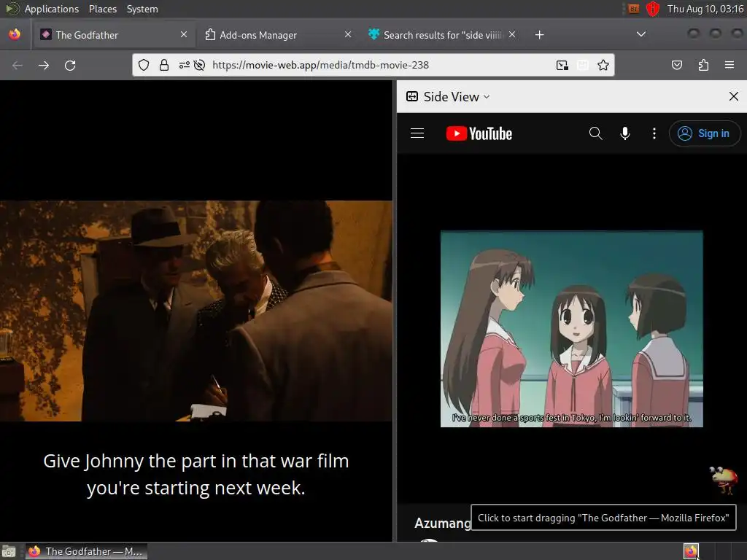The width and height of the screenshot is (747, 560).
Task: Expand the Side View header dropdown
Action: [448, 97]
